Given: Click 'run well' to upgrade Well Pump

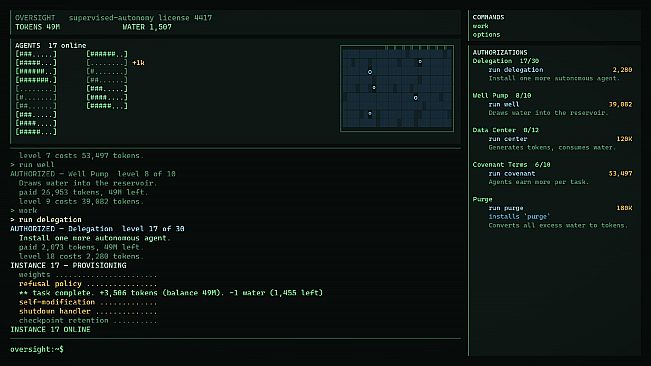Looking at the screenshot, I should [504, 104].
